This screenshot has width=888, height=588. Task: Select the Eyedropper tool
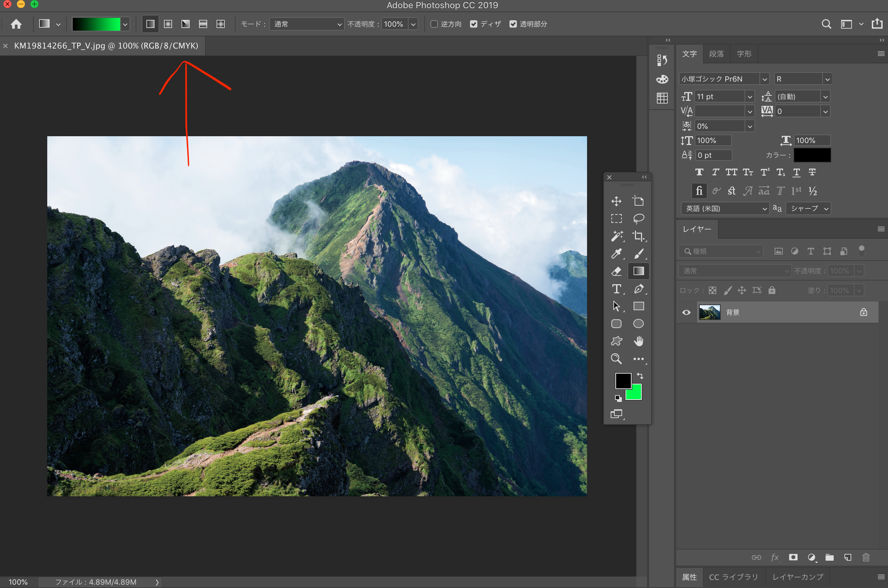pyautogui.click(x=616, y=254)
